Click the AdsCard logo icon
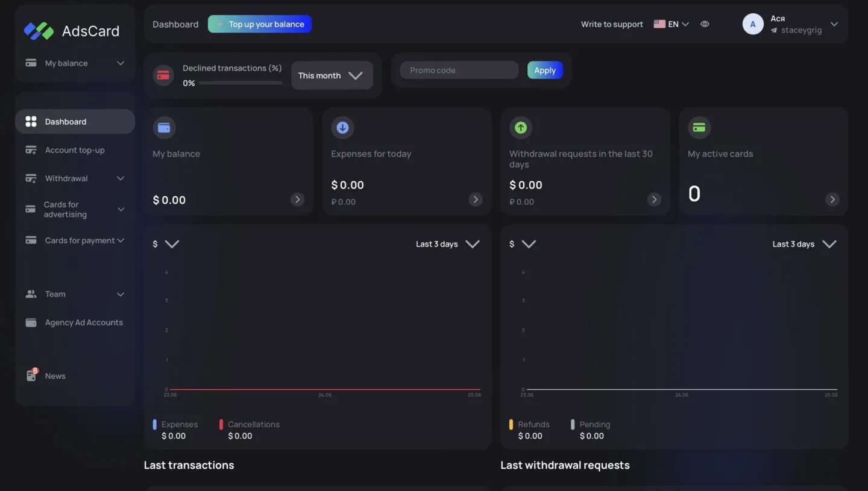The width and height of the screenshot is (868, 491). (39, 30)
